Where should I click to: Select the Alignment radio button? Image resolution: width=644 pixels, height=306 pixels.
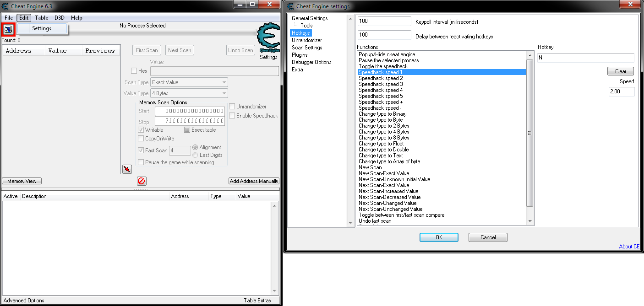(x=195, y=147)
